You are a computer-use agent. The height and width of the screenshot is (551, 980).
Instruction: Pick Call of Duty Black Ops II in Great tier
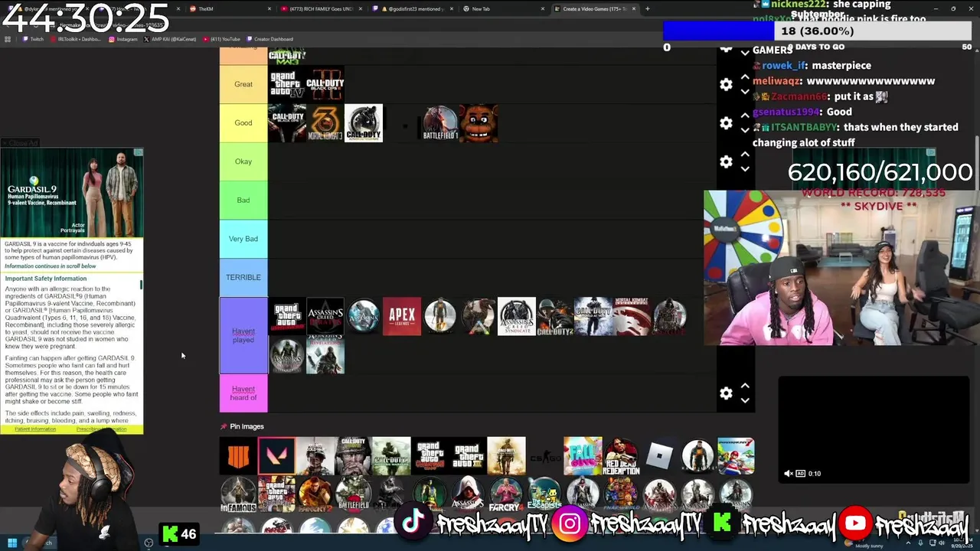pos(325,84)
